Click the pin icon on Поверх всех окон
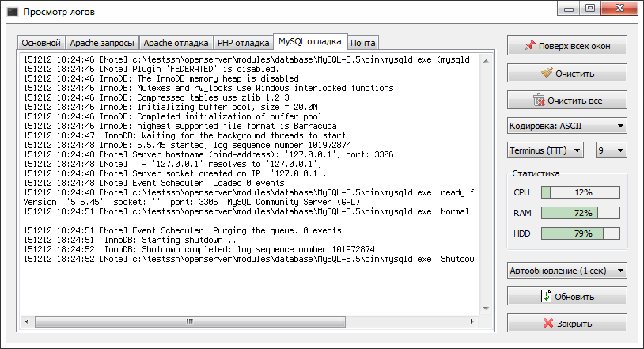The height and width of the screenshot is (349, 644). tap(530, 46)
